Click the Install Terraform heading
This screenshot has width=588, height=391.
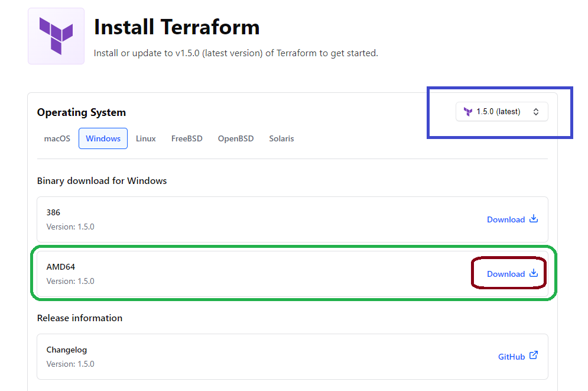tap(177, 27)
